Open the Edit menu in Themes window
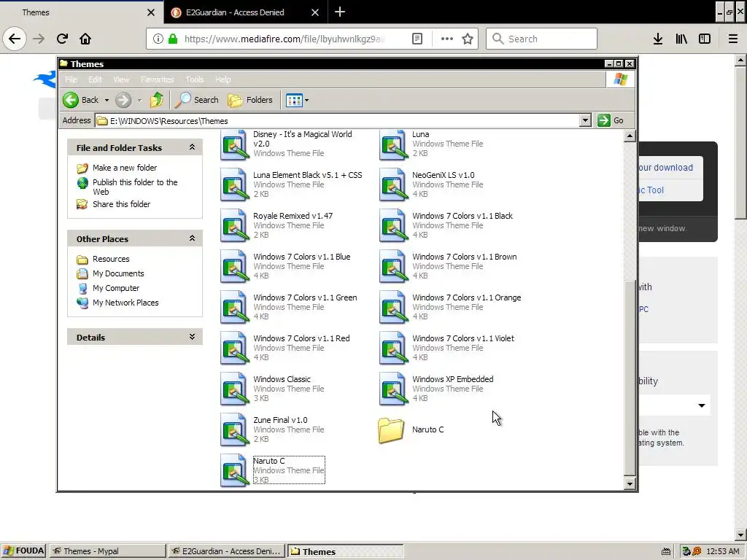 95,79
